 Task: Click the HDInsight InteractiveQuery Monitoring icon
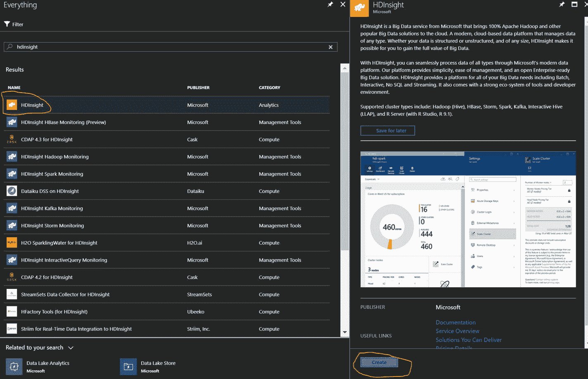12,260
